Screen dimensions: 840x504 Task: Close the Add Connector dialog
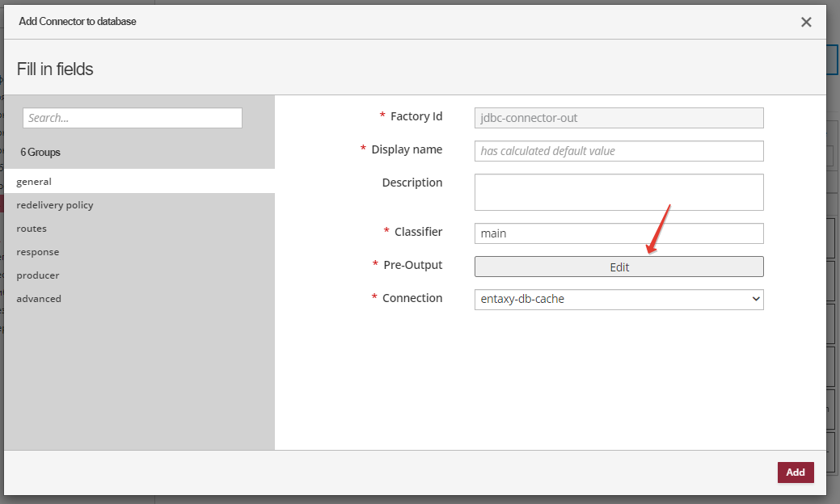click(x=806, y=23)
